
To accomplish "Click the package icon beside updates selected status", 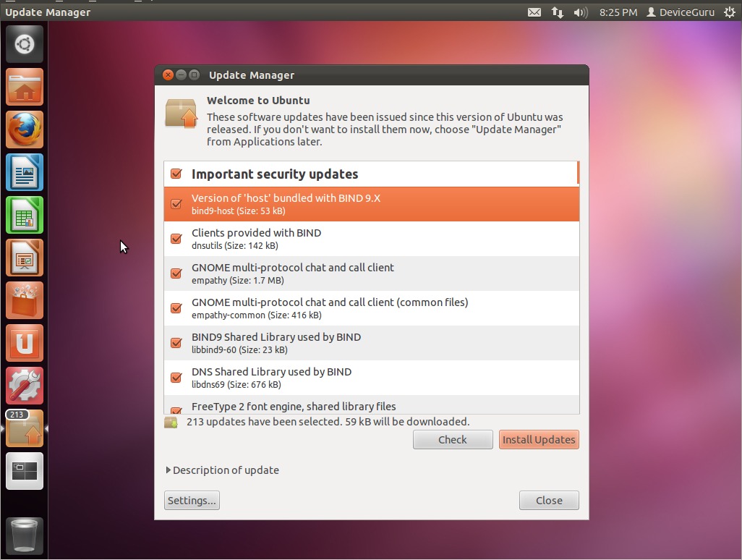I will point(171,422).
